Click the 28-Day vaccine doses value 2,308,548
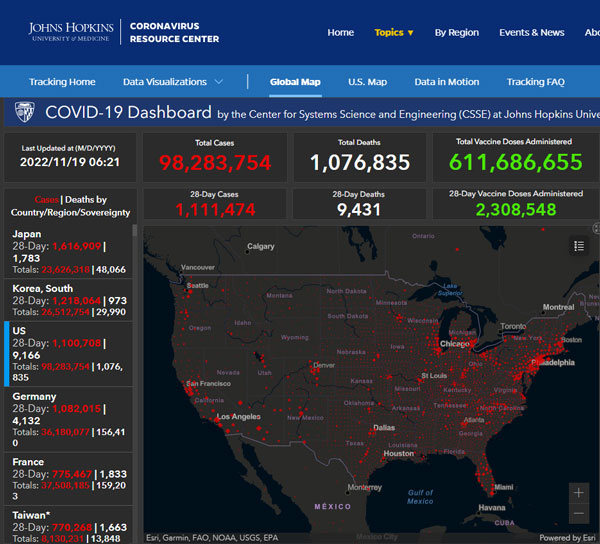 pyautogui.click(x=516, y=210)
